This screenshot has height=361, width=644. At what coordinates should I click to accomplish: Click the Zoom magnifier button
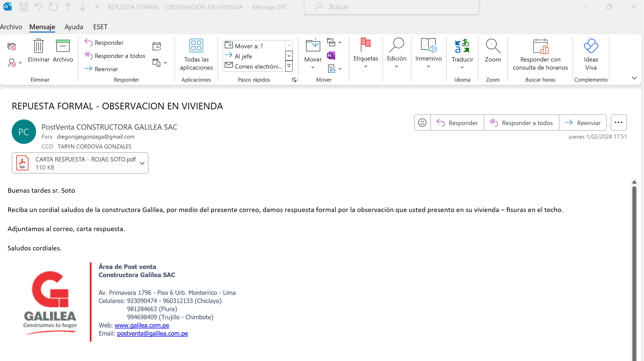[x=493, y=51]
